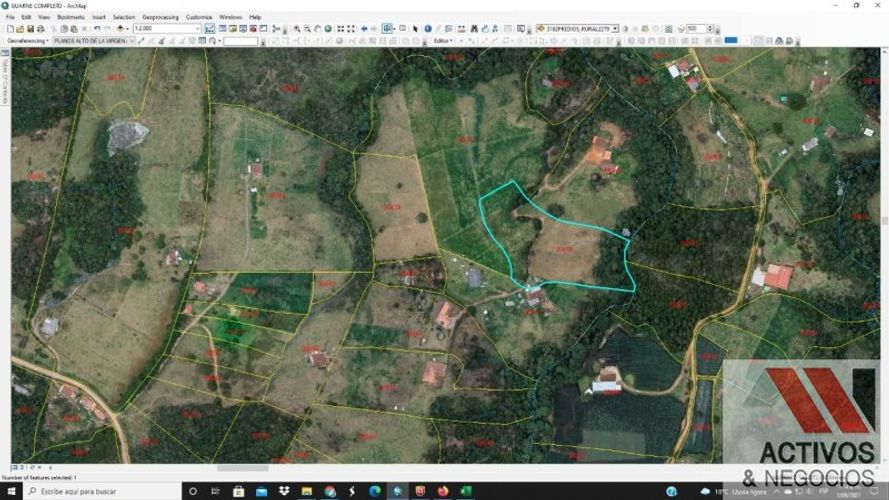Image resolution: width=889 pixels, height=500 pixels.
Task: Open the Bookmarks menu
Action: [71, 17]
